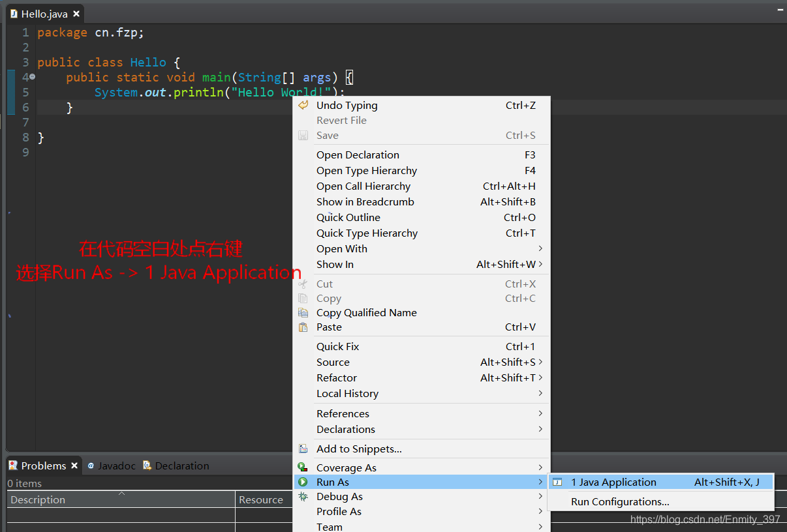
Task: Expand the Open With submenu arrow
Action: (540, 249)
